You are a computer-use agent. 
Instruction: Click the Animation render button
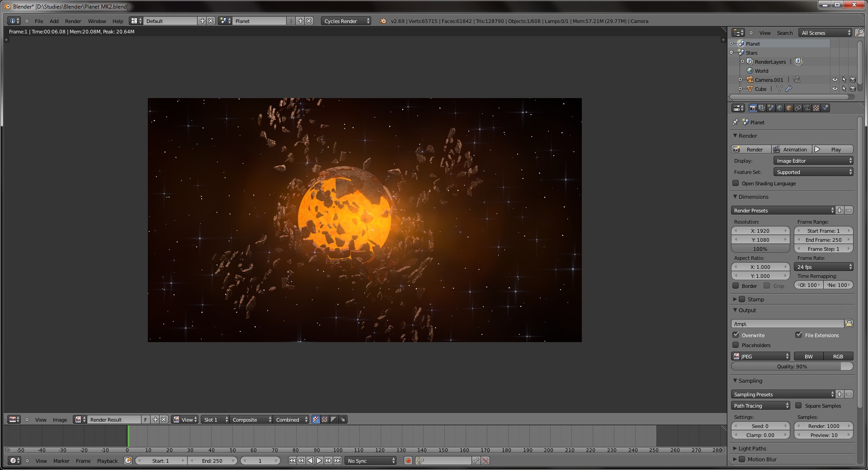pyautogui.click(x=792, y=149)
